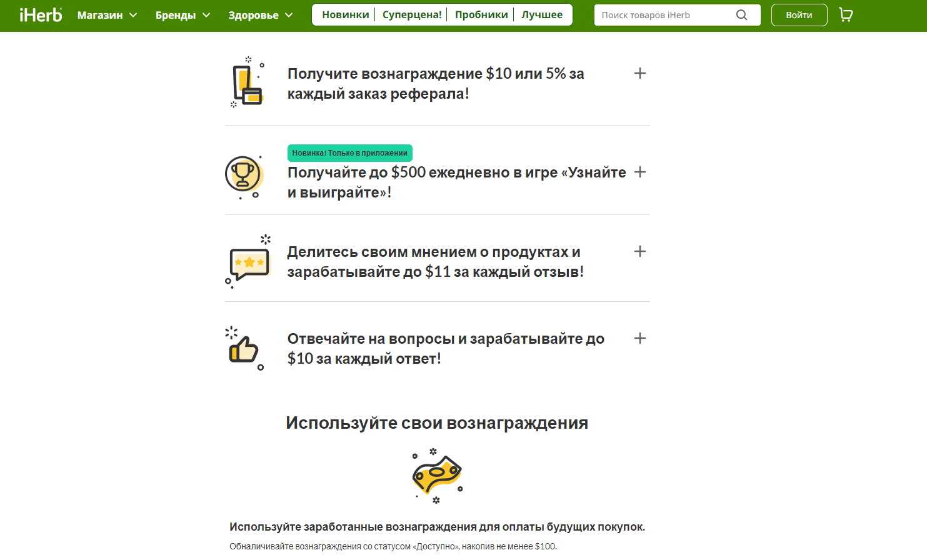Click the iHerb logo
The image size is (927, 560).
pyautogui.click(x=41, y=15)
